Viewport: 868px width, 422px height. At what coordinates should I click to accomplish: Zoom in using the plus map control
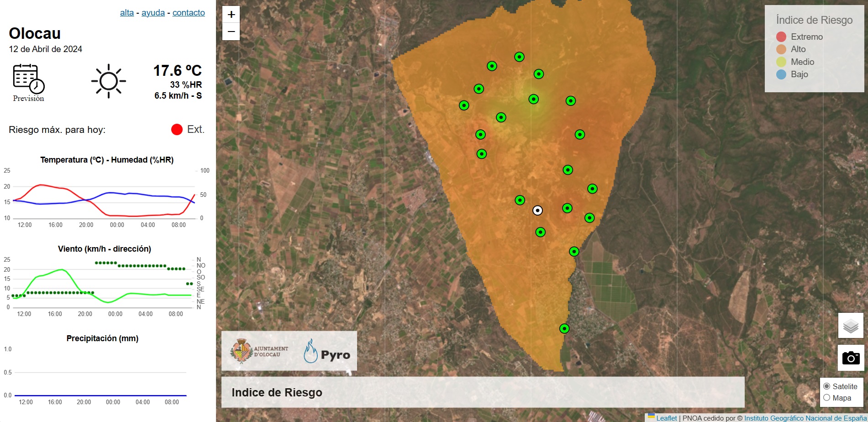(x=231, y=14)
